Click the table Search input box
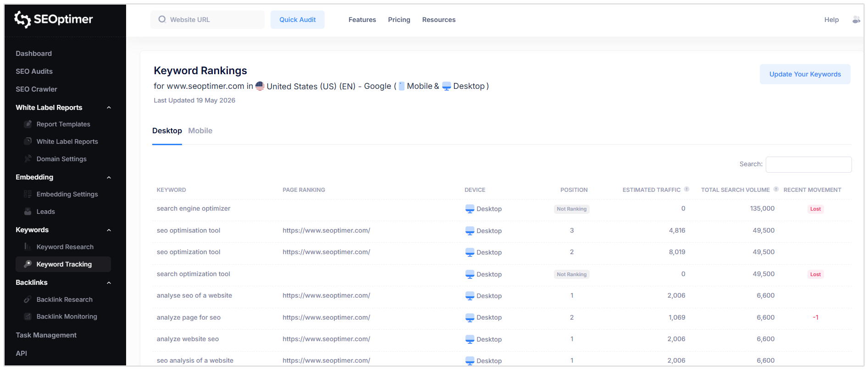The image size is (868, 370). (809, 164)
